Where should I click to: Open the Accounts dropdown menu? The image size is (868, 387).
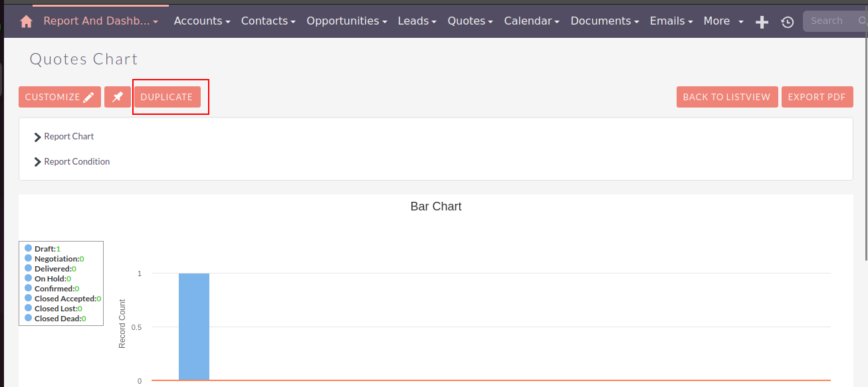[x=202, y=21]
